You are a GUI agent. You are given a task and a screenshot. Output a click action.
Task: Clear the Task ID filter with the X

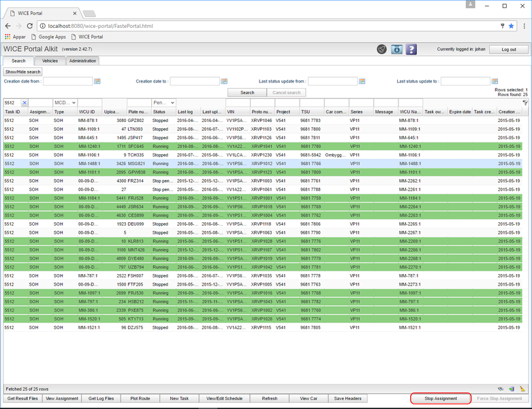click(x=25, y=103)
